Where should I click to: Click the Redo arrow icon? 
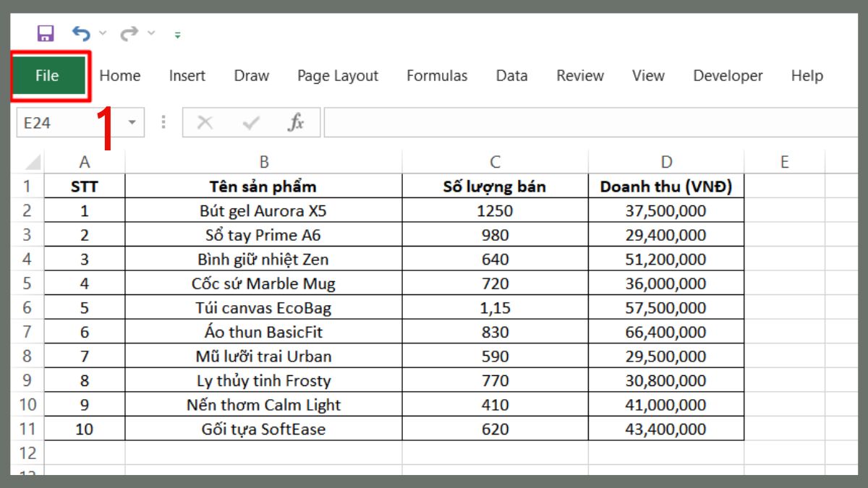pos(129,33)
